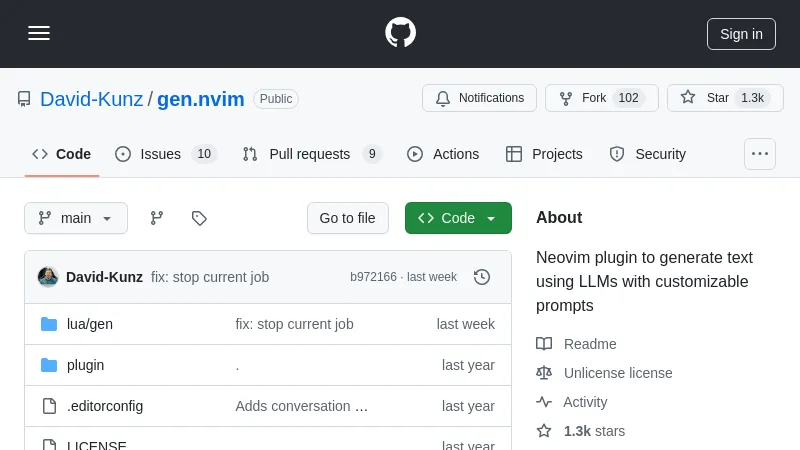Click the Sign in button
This screenshot has width=800, height=450.
(x=741, y=33)
